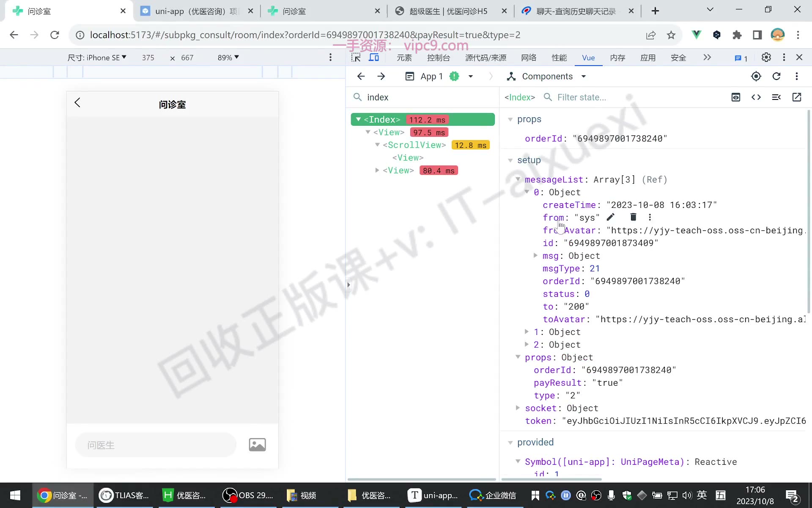Open the iPhone SE device size dropdown

97,58
